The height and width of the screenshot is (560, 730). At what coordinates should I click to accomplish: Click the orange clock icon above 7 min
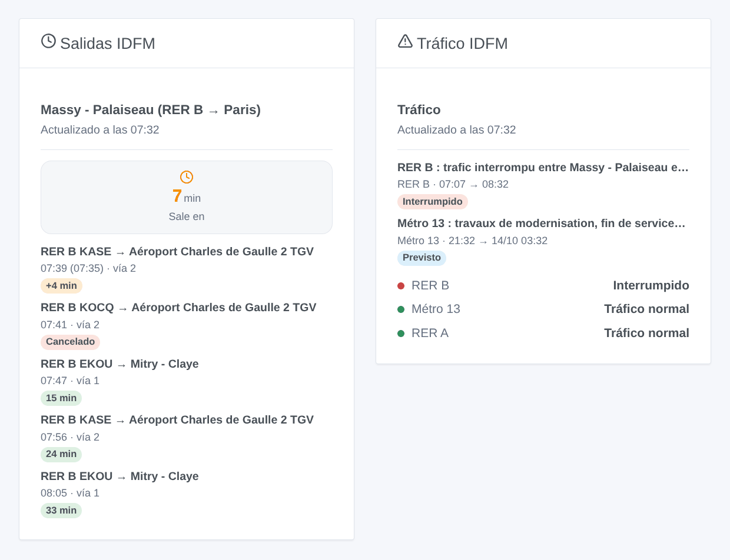click(187, 176)
